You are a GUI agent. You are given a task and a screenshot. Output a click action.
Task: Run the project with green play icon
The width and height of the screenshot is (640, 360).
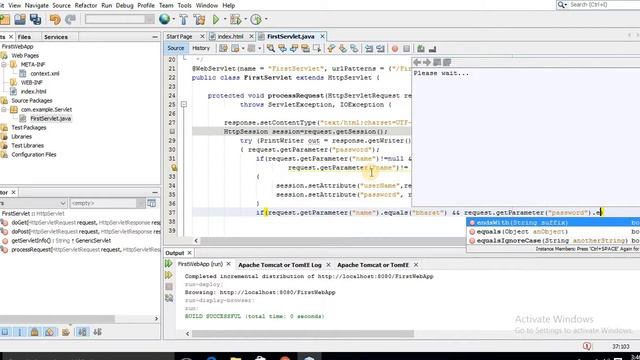216,19
